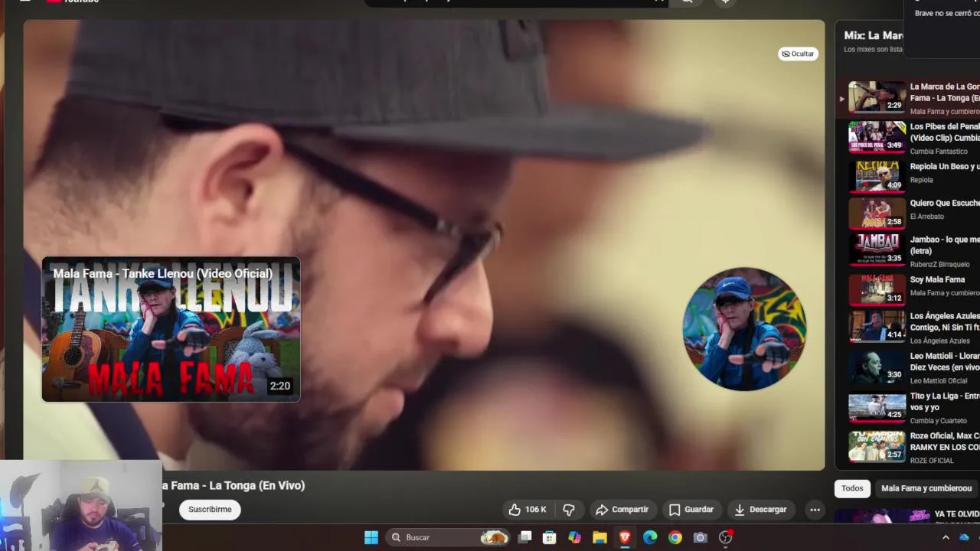Play La Marca de La Gorra playlist item
Image resolution: width=980 pixels, height=551 pixels.
[907, 97]
